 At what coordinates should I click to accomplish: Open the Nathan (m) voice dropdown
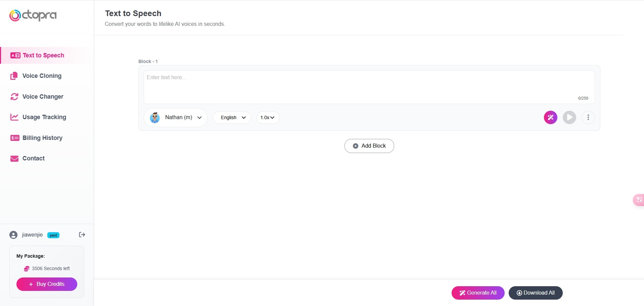click(175, 117)
